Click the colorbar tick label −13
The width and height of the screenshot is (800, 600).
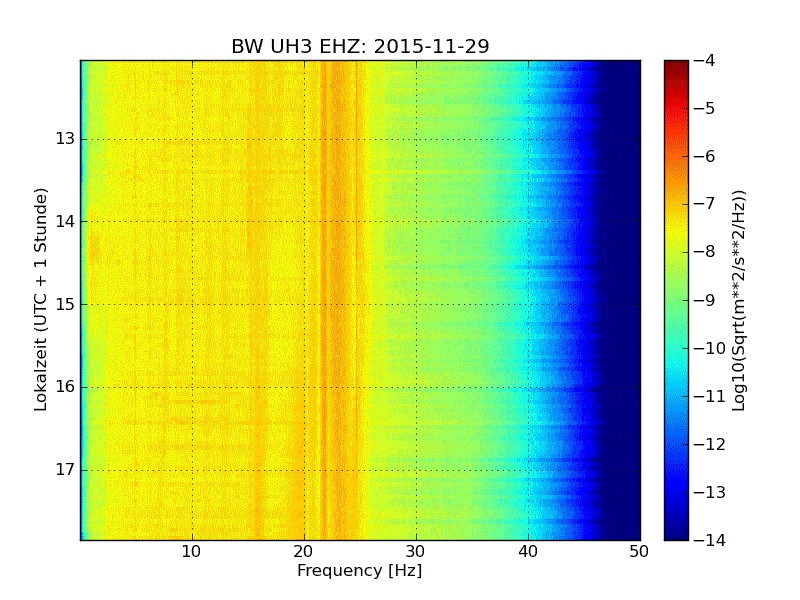tap(710, 492)
